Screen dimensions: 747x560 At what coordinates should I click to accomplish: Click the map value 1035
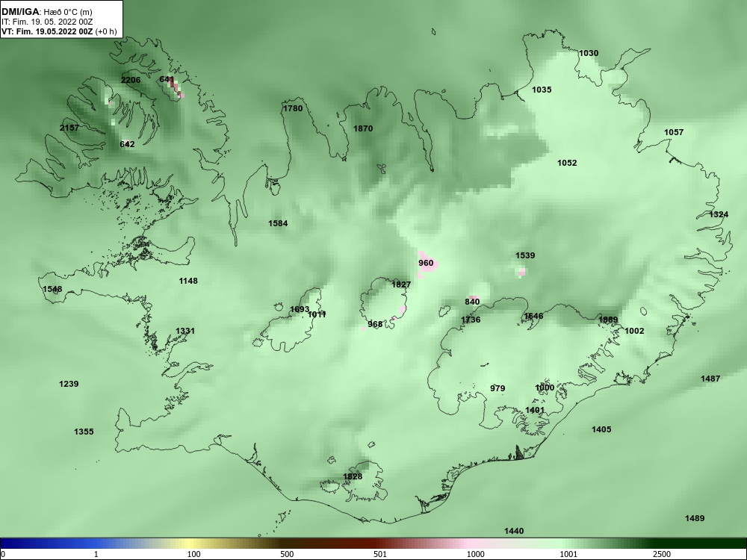click(x=542, y=90)
